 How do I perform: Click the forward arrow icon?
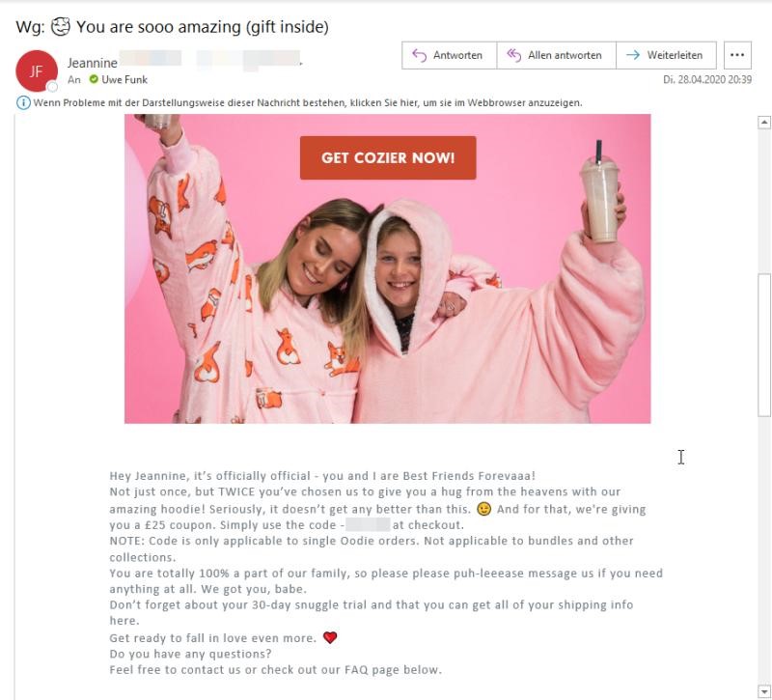pyautogui.click(x=633, y=55)
